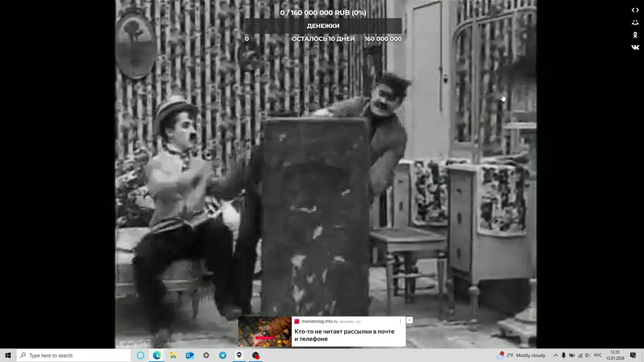Image resolution: width=644 pixels, height=362 pixels.
Task: Click the ad thumbnail image
Action: (265, 331)
